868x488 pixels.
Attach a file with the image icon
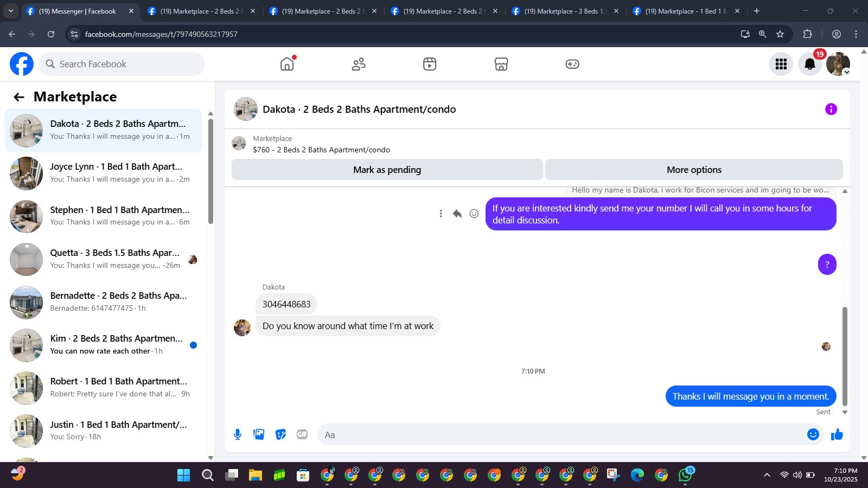[x=259, y=434]
